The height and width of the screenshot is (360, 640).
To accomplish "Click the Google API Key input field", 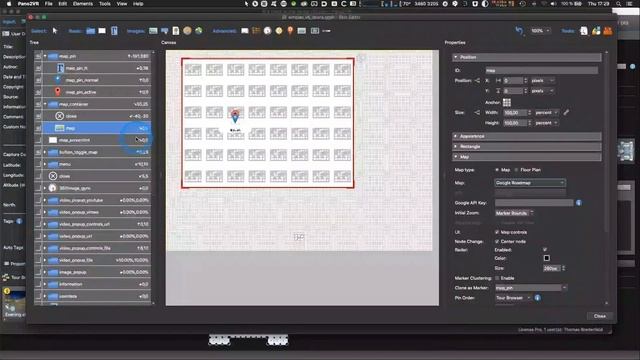I will 534,203.
